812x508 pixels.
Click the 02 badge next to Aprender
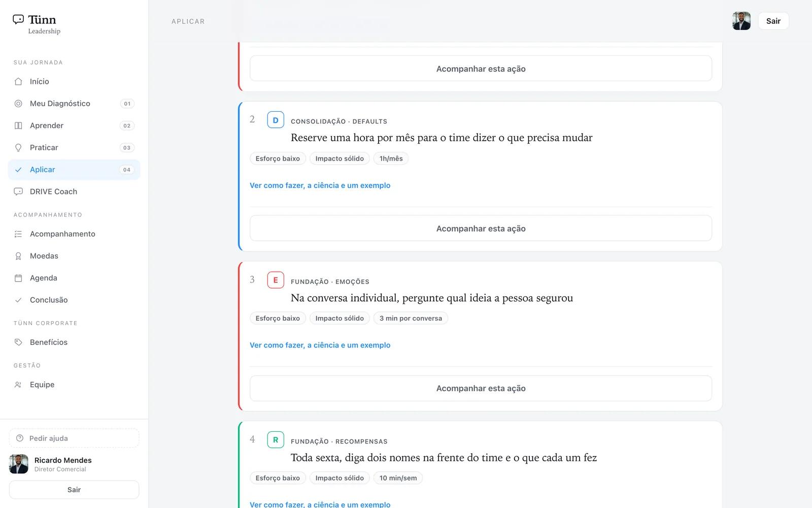pos(127,125)
